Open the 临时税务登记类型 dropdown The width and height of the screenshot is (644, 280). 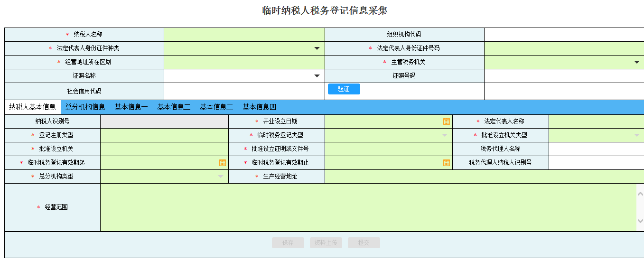click(444, 135)
